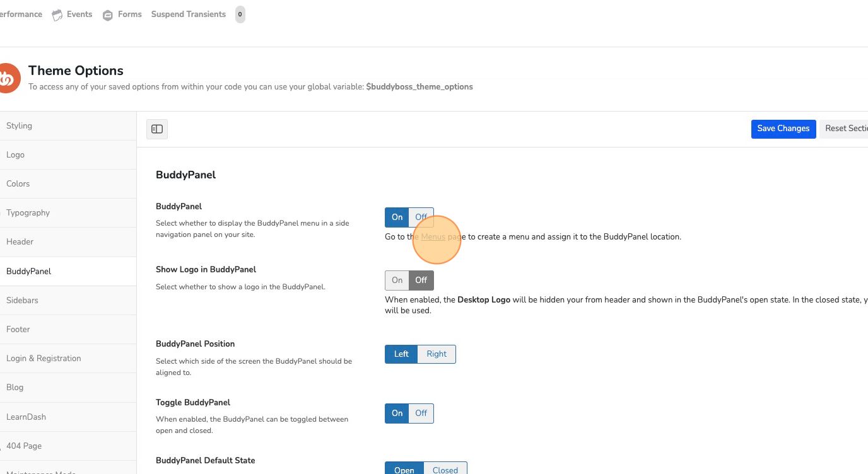
Task: Click the Save Changes button
Action: pos(783,129)
